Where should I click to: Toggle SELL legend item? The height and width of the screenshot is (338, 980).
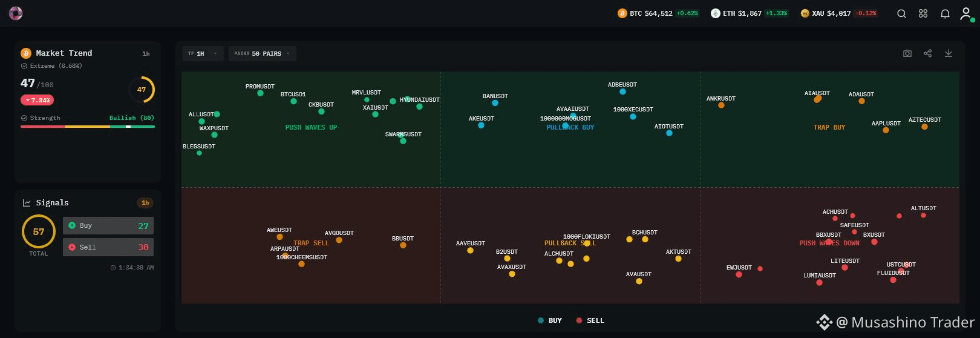pos(590,320)
